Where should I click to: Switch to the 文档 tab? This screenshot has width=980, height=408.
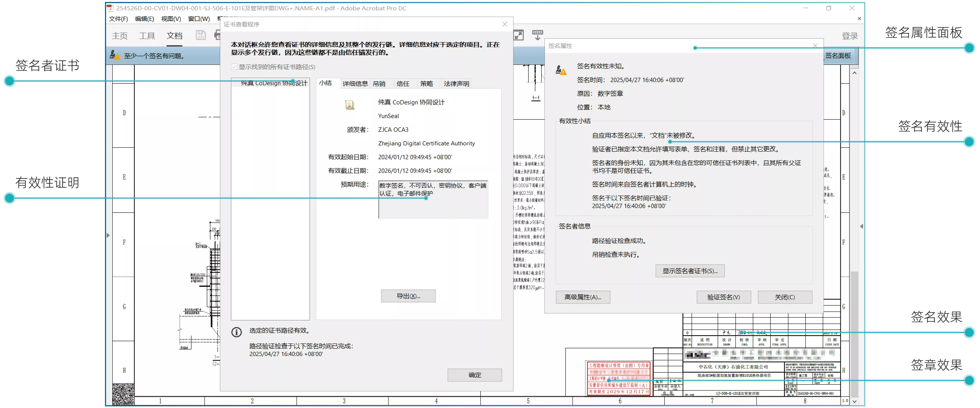pos(174,36)
